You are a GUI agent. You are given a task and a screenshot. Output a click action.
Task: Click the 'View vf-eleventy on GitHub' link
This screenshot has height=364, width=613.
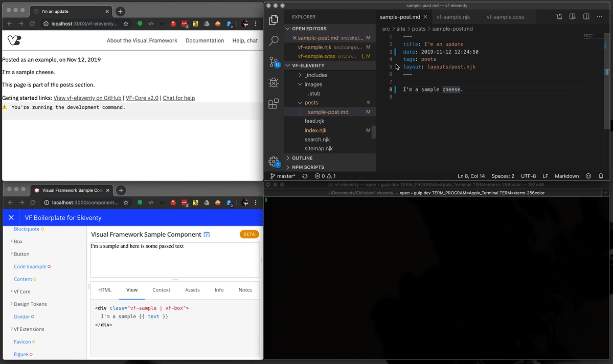87,98
